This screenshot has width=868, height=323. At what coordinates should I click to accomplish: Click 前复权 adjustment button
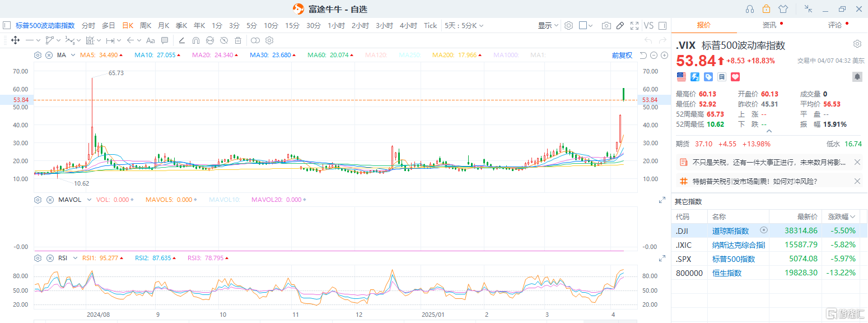[622, 55]
